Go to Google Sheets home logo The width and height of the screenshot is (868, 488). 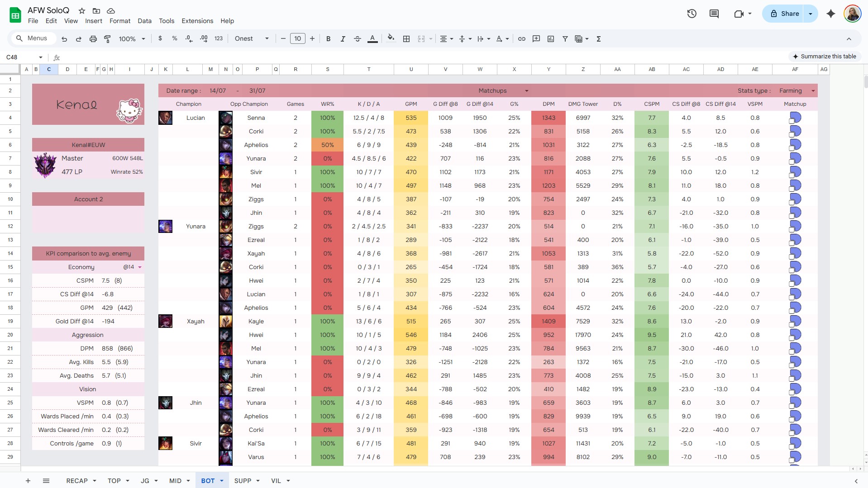coord(15,15)
